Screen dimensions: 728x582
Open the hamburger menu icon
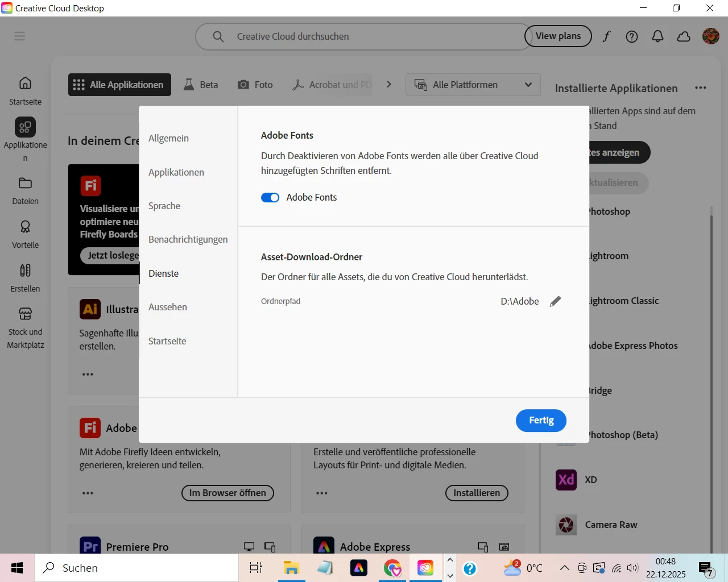[x=20, y=36]
